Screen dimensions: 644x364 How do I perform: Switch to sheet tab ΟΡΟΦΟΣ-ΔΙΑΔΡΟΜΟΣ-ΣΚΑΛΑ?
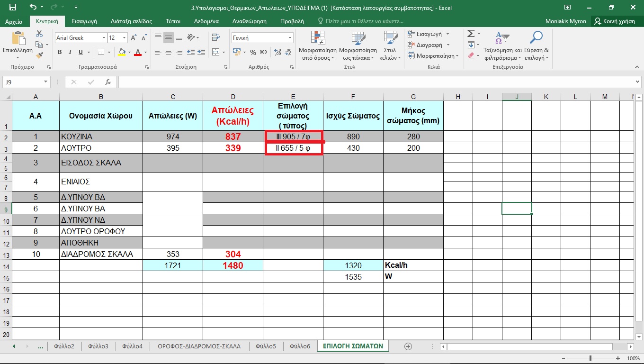[x=199, y=346]
